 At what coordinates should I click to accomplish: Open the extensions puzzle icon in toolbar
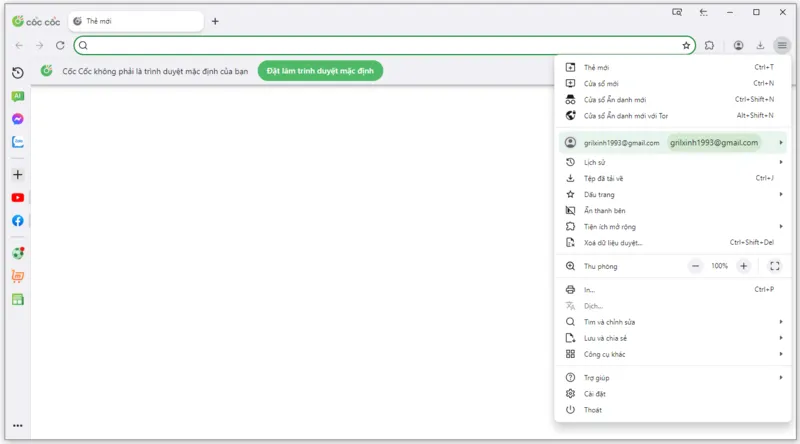[x=709, y=45]
